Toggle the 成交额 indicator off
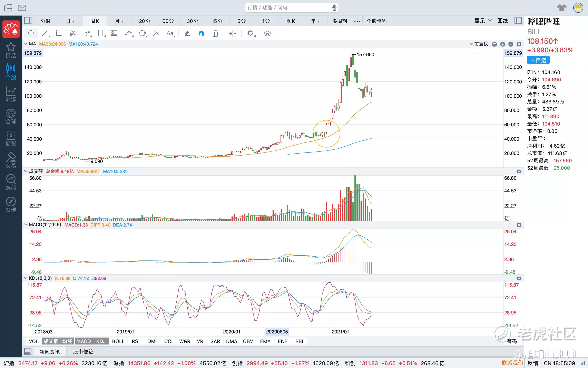The height and width of the screenshot is (368, 588). (51, 341)
